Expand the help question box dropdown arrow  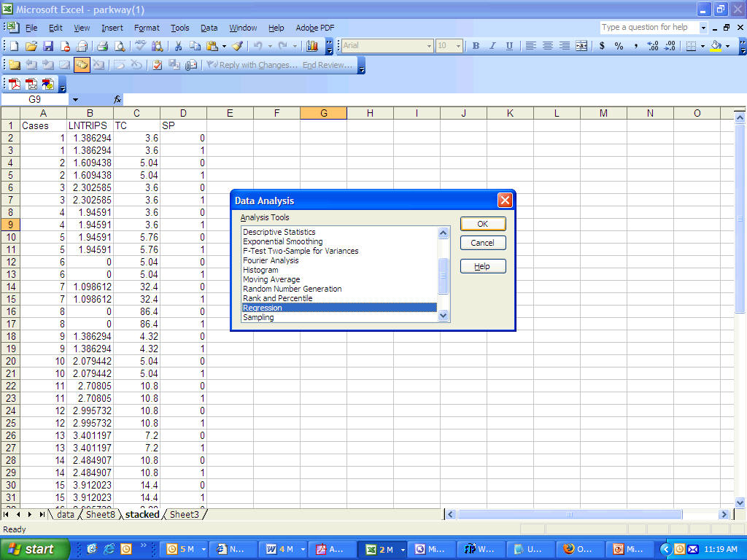[703, 28]
